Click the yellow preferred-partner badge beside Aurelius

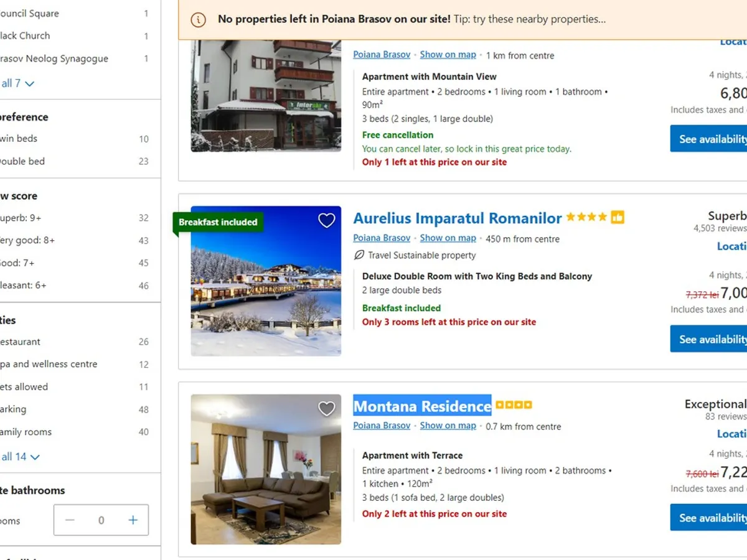click(618, 217)
